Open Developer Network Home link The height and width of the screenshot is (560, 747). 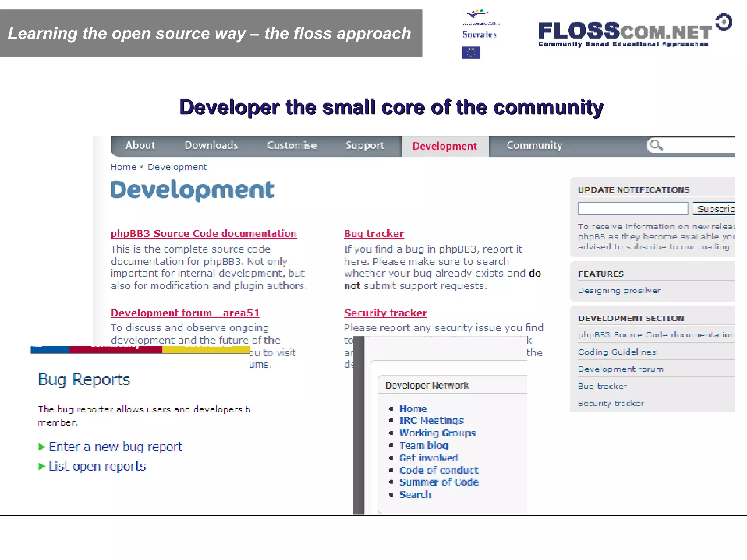tap(413, 409)
